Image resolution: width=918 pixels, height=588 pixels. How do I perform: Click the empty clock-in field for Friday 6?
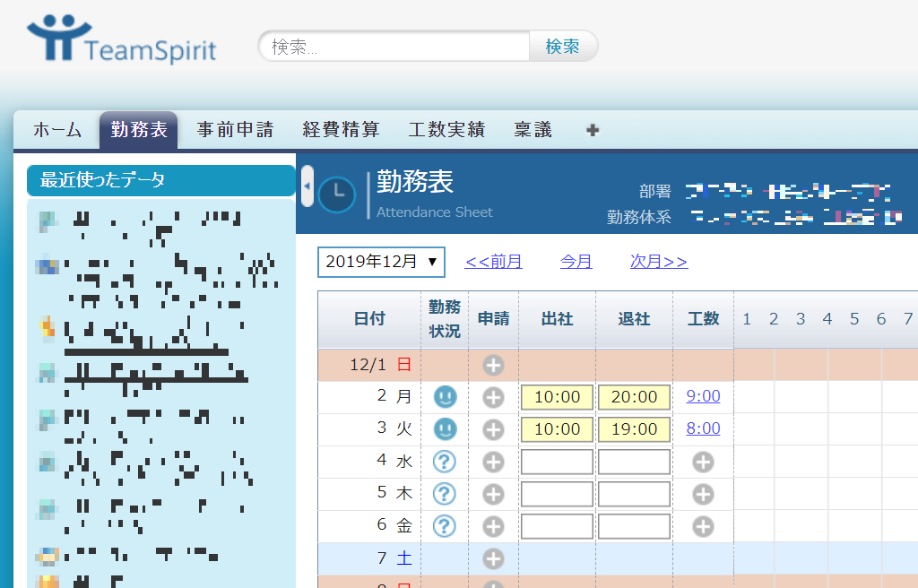[557, 526]
